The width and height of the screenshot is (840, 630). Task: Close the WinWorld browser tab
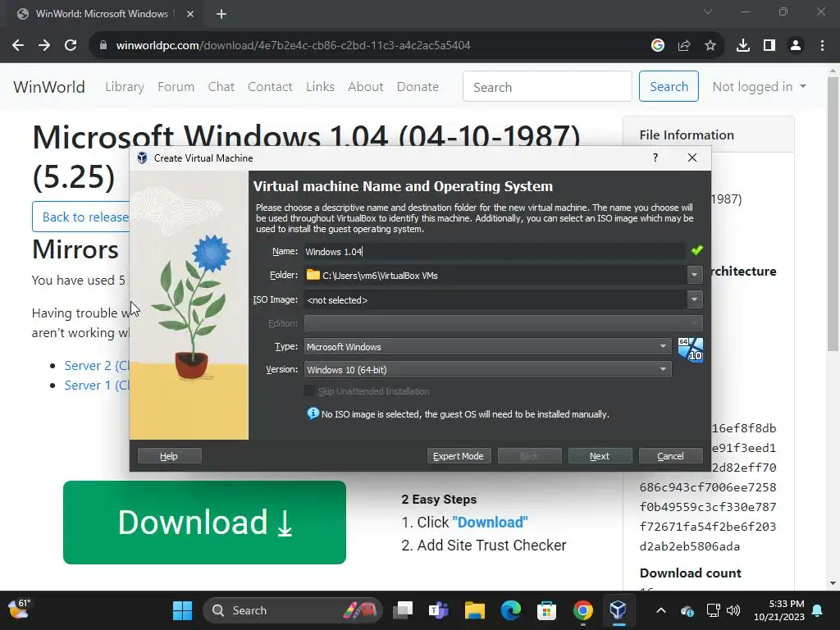(x=190, y=14)
